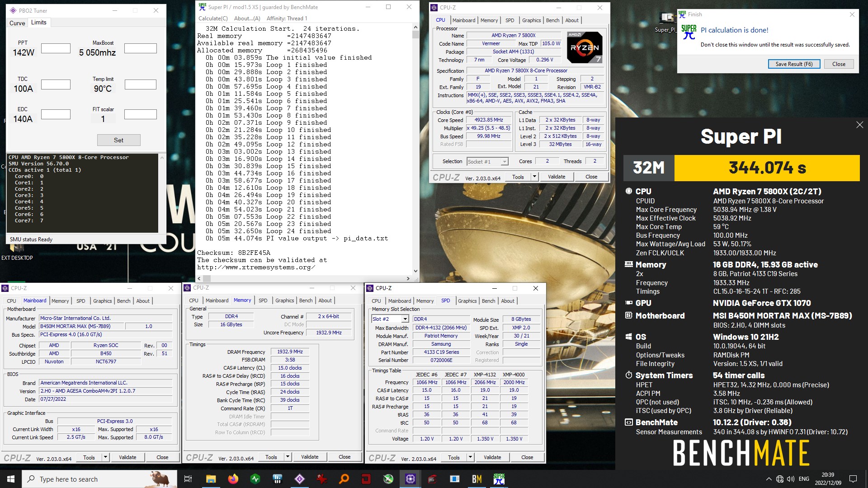Click Close in Memory CPU-Z window
The width and height of the screenshot is (868, 488).
point(344,457)
